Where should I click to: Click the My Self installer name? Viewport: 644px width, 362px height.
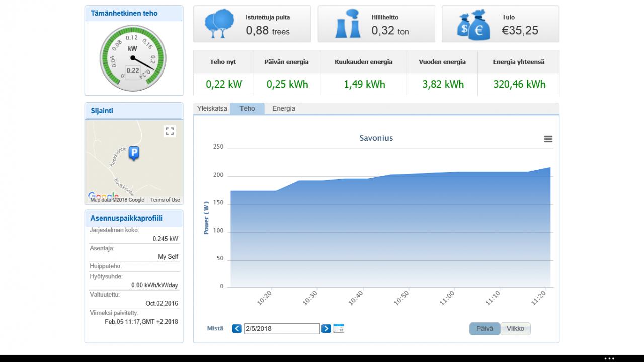[x=168, y=257]
